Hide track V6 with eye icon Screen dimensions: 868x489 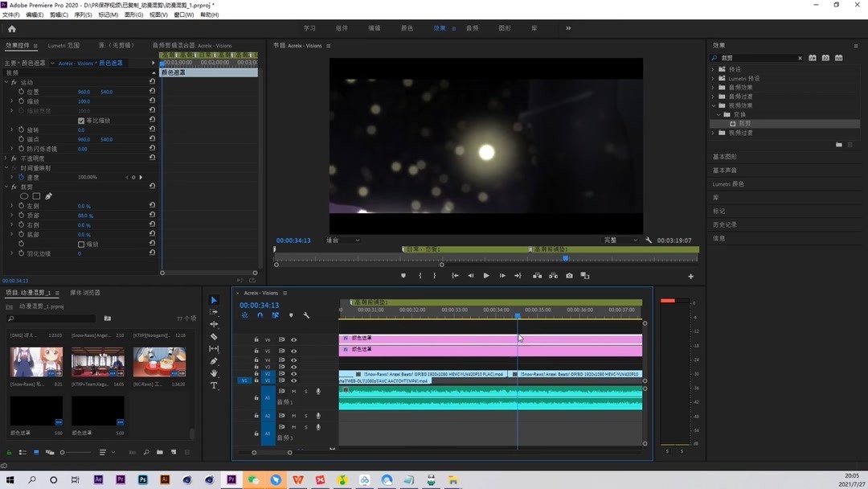(293, 339)
